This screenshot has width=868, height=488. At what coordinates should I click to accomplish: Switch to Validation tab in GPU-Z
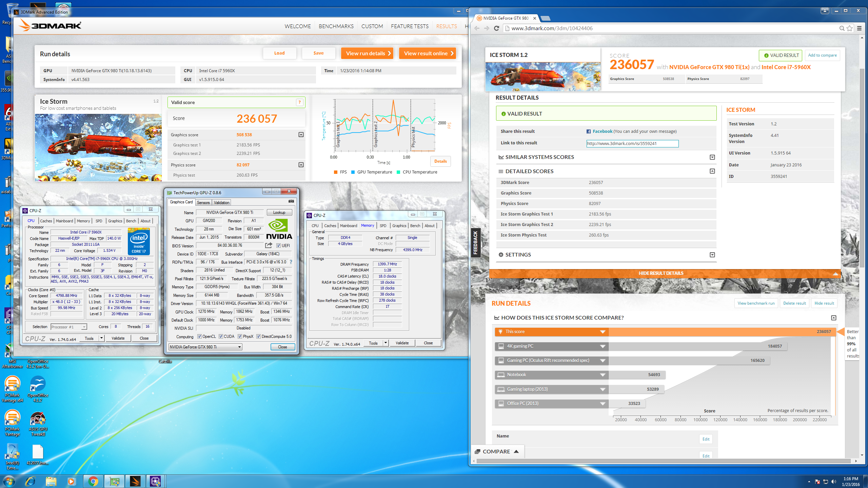(x=221, y=203)
